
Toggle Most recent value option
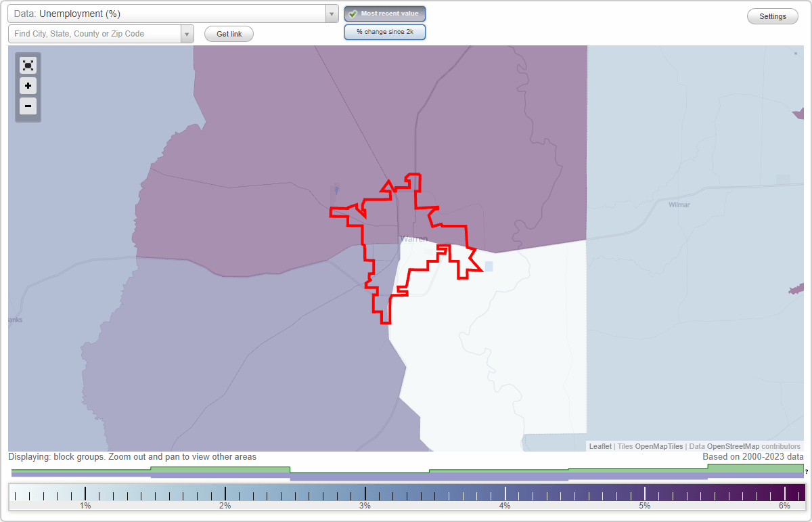(x=385, y=14)
